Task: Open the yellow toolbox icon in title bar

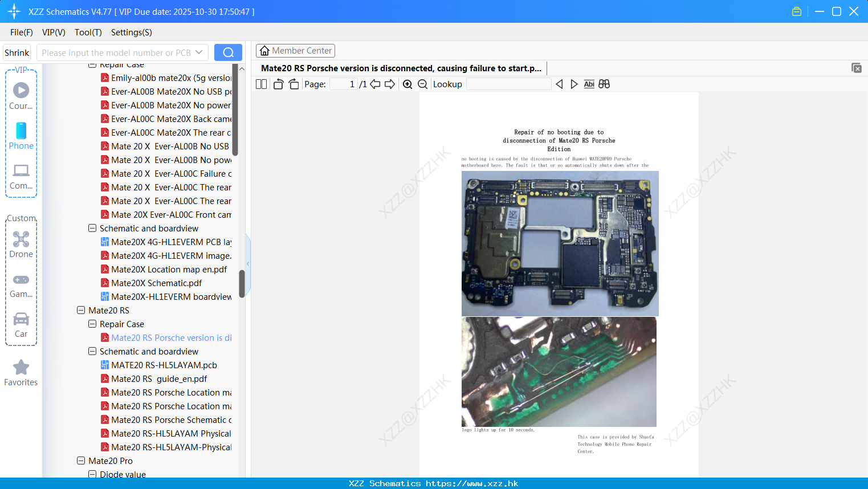Action: (797, 11)
